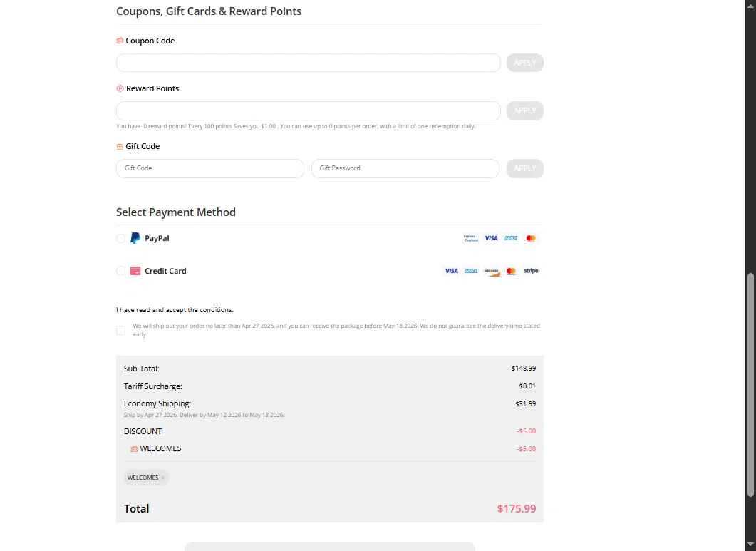Click the PayPal Express Checkout logo
Viewport: 756px width, 551px height.
[471, 238]
